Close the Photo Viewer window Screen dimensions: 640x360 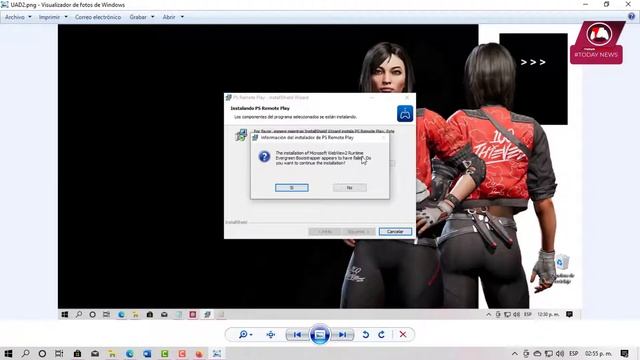tap(628, 4)
